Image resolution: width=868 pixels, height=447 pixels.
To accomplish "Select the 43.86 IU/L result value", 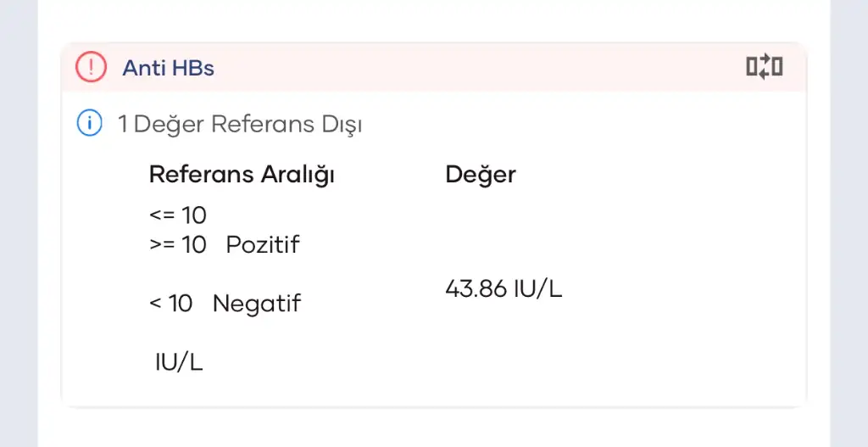I will [504, 289].
